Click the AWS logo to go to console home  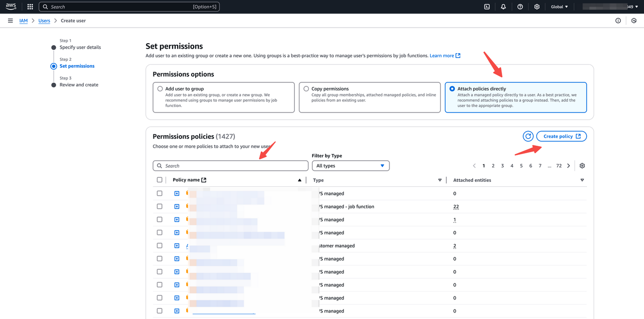click(x=11, y=6)
